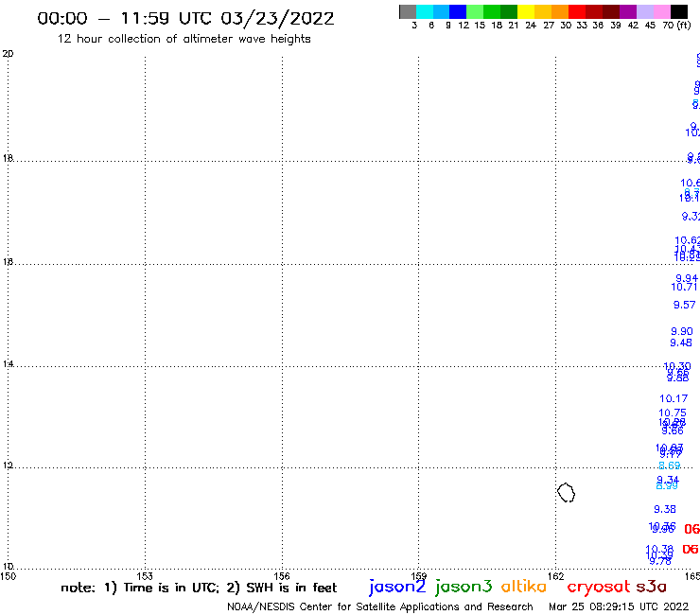
Task: Select the black swatch at the legend end
Action: pyautogui.click(x=679, y=11)
